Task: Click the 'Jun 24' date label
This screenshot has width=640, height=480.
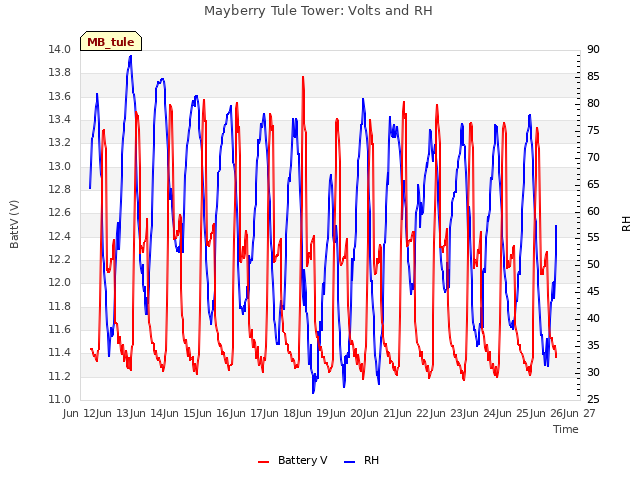Action: pyautogui.click(x=480, y=413)
